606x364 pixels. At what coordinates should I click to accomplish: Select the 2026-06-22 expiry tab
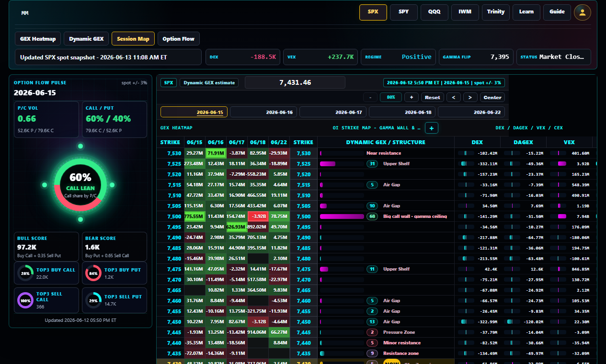(472, 112)
